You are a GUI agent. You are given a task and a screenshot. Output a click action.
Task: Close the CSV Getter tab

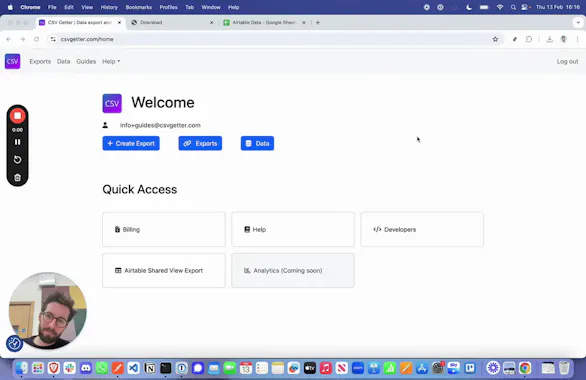(119, 22)
